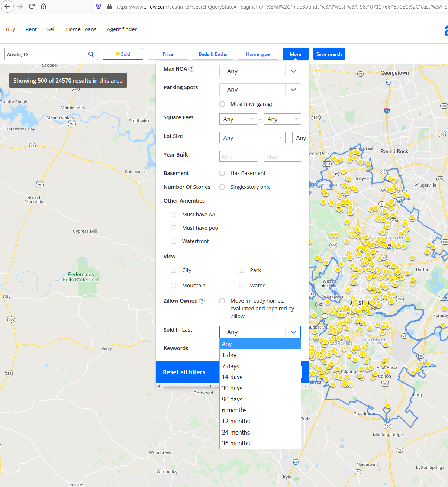Screen dimensions: 448x487
Task: Click the padlock site security icon
Action: (109, 6)
